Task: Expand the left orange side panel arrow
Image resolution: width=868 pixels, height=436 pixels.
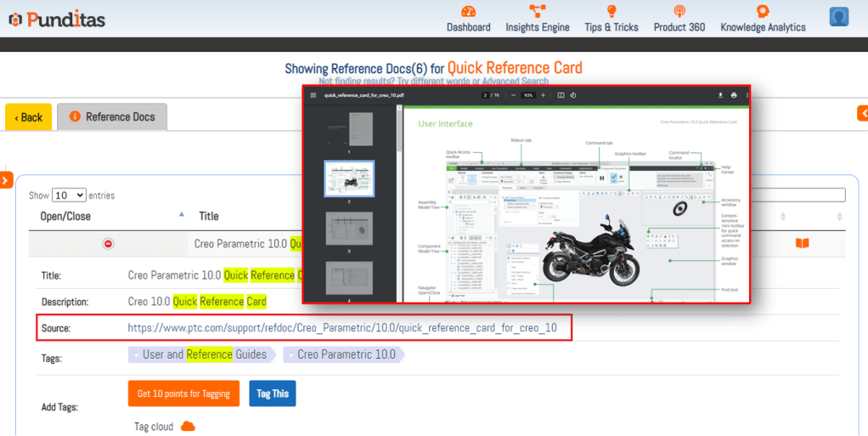Action: point(5,179)
